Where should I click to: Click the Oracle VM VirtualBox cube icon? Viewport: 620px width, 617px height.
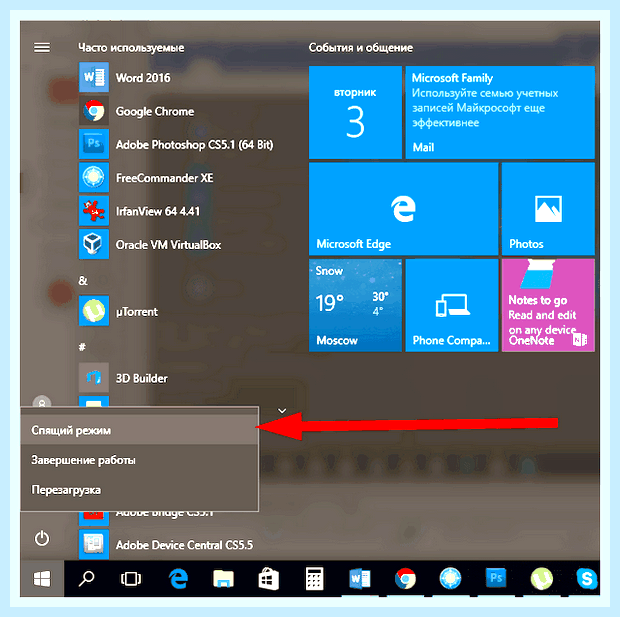point(94,244)
